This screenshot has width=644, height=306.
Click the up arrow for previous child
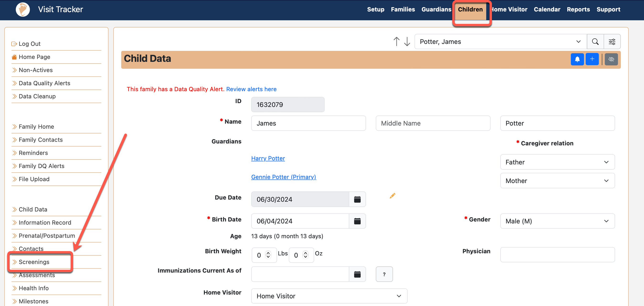[x=397, y=42]
